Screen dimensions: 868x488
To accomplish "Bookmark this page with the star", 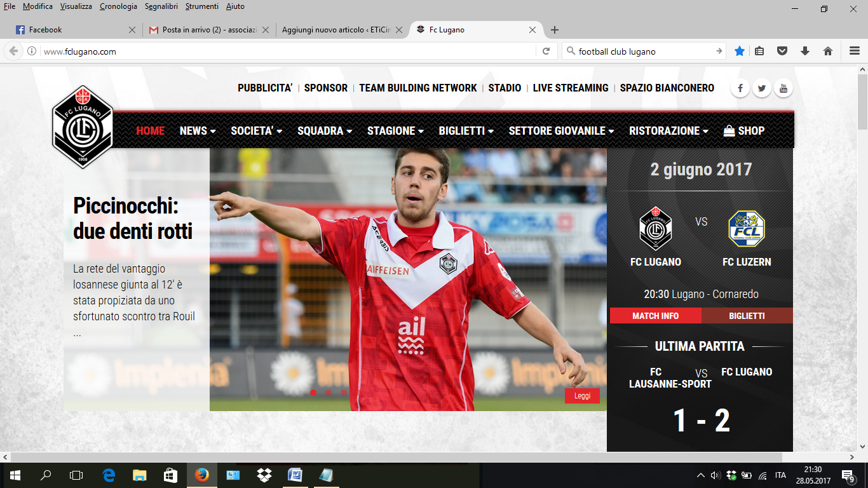I will click(740, 51).
